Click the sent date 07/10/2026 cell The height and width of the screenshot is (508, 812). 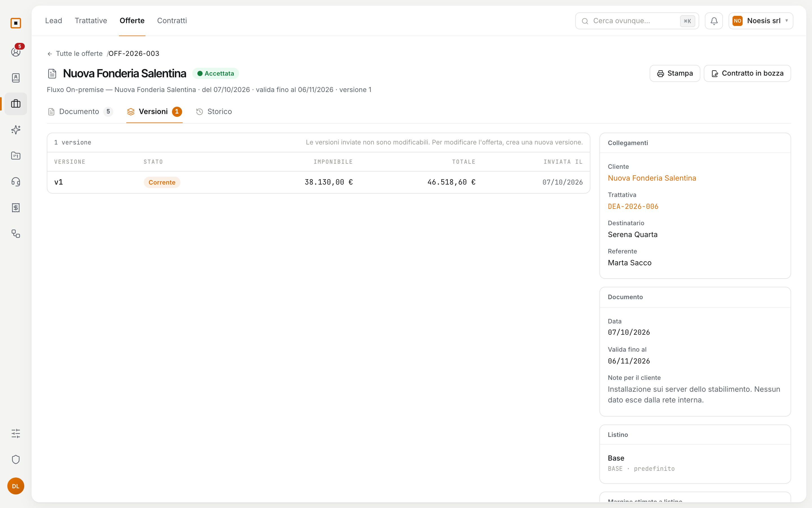click(x=563, y=182)
